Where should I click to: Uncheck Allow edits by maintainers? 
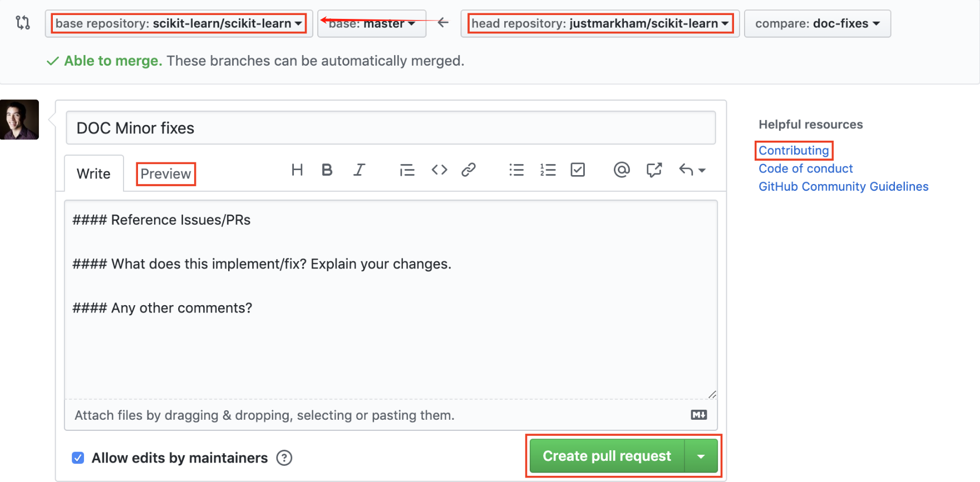pyautogui.click(x=78, y=458)
